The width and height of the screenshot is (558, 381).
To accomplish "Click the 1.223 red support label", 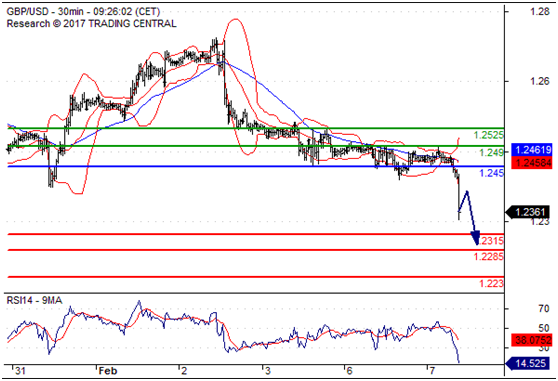I will [491, 284].
